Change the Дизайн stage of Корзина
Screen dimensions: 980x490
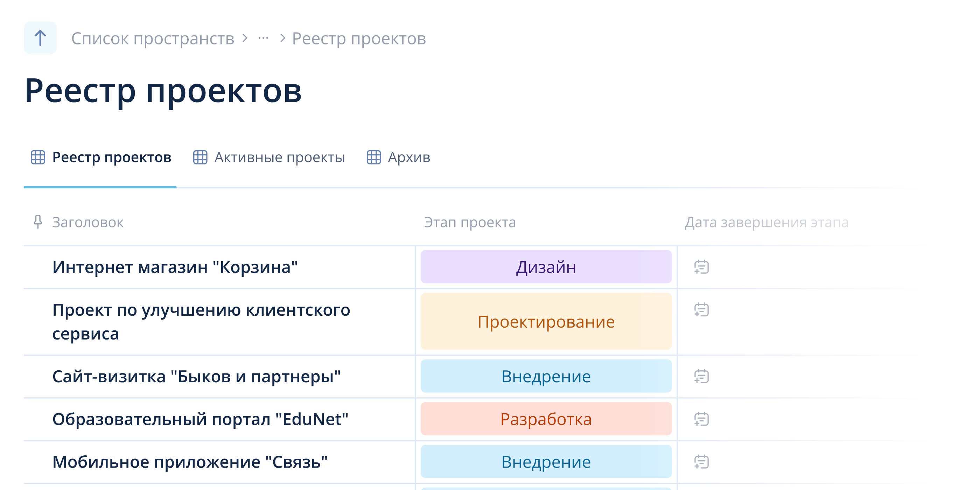[x=546, y=267]
